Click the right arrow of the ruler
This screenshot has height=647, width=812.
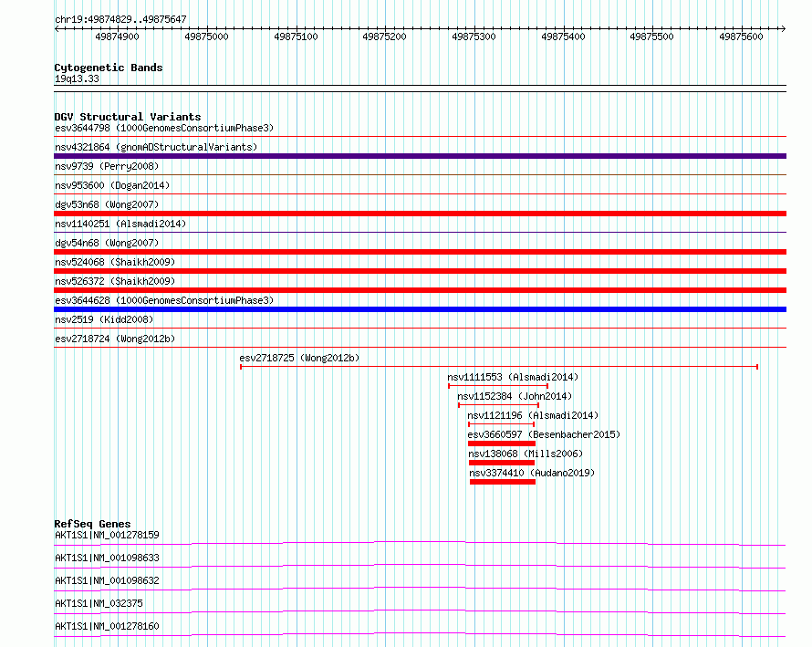783,29
